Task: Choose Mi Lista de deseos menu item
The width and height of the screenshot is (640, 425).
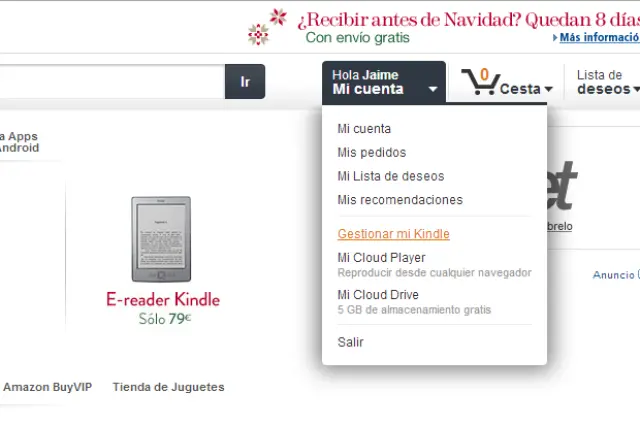Action: pos(391,176)
